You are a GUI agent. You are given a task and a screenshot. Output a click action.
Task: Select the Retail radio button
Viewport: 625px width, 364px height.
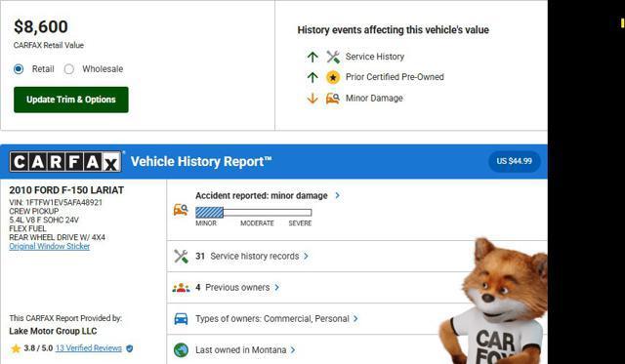point(19,69)
